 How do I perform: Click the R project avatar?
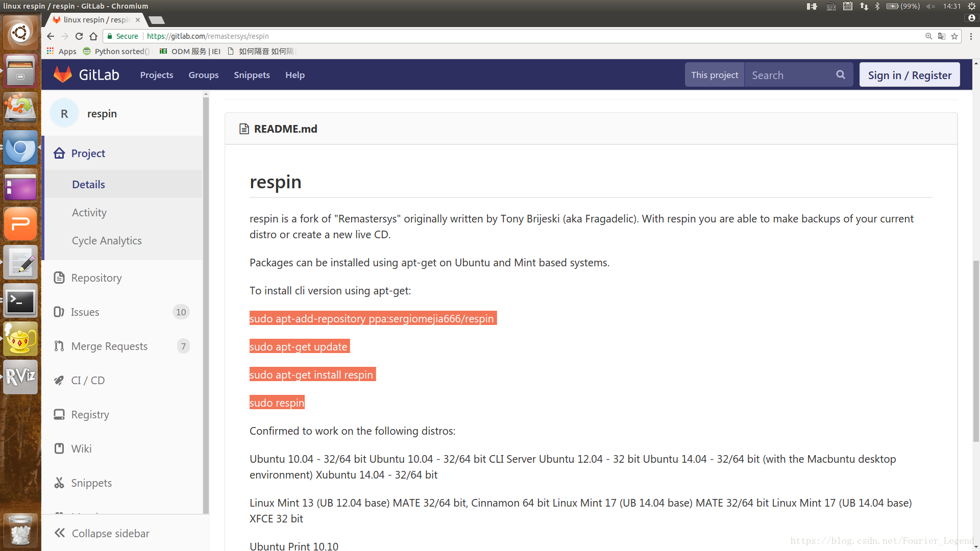pos(64,113)
